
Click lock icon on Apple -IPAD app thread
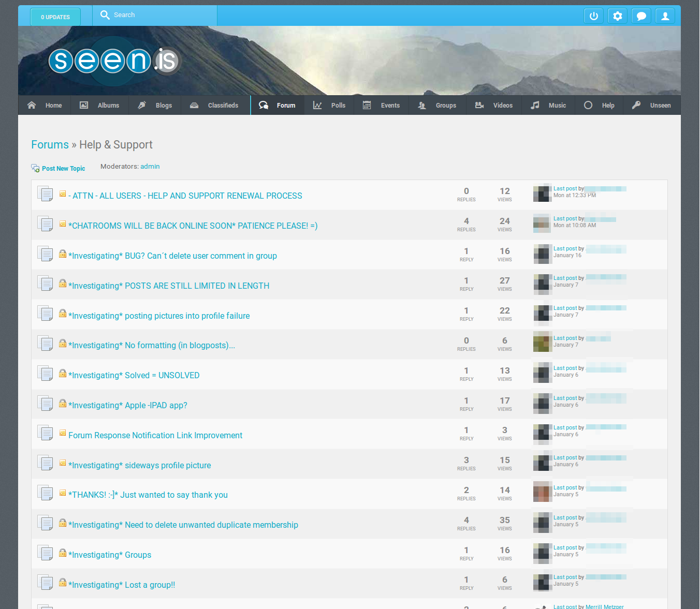[x=63, y=403]
